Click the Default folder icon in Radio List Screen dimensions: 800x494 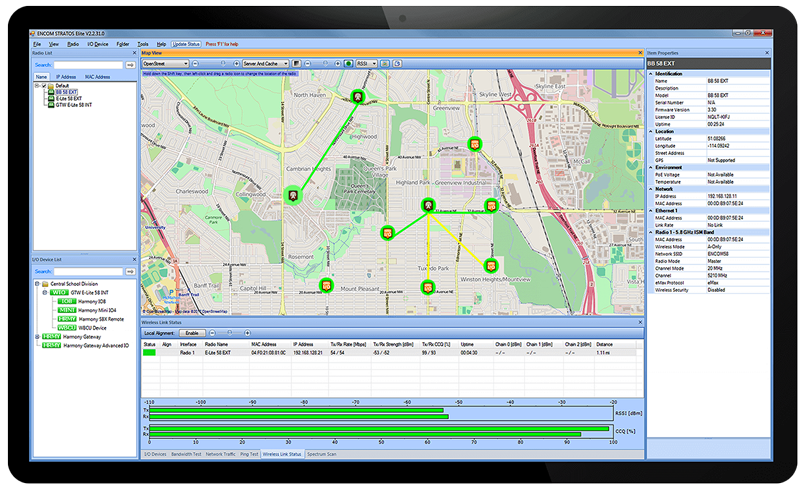(x=51, y=86)
